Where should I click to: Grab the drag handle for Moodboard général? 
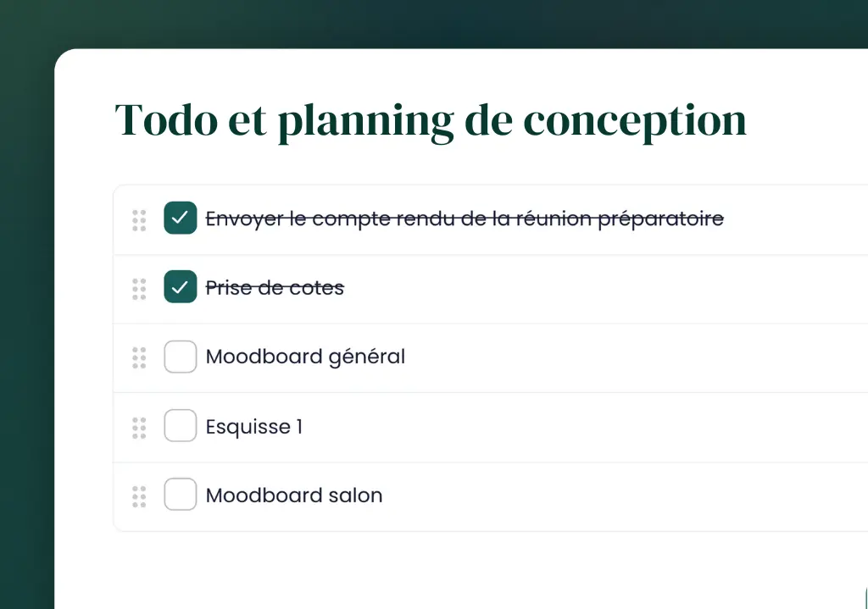click(x=139, y=357)
